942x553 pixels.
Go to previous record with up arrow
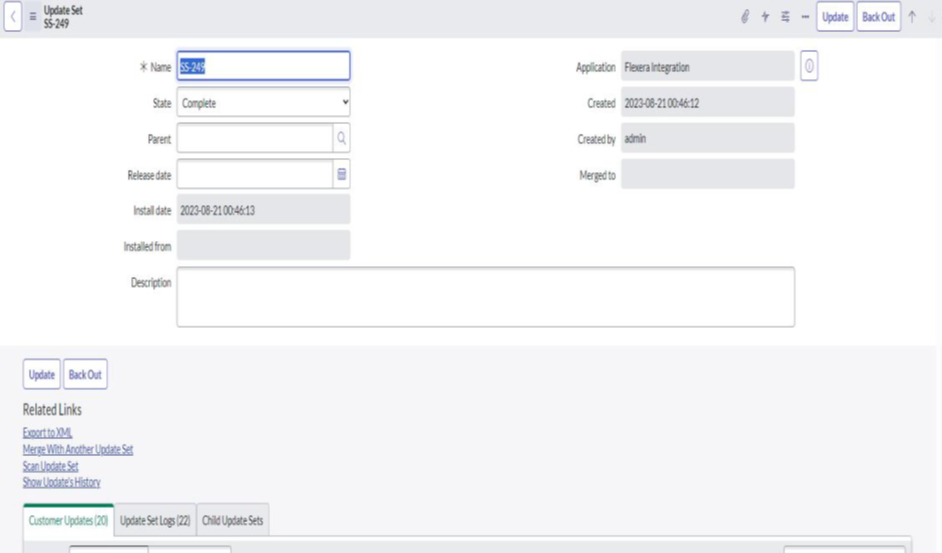click(912, 17)
